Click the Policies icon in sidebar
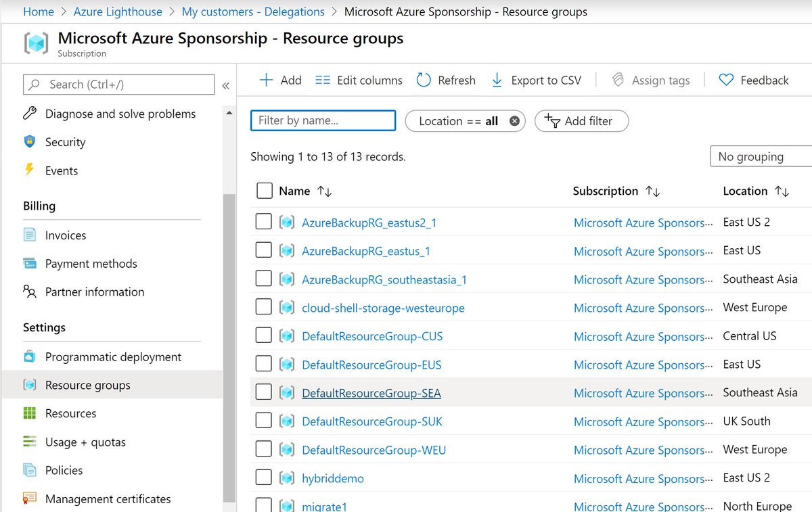 click(29, 470)
